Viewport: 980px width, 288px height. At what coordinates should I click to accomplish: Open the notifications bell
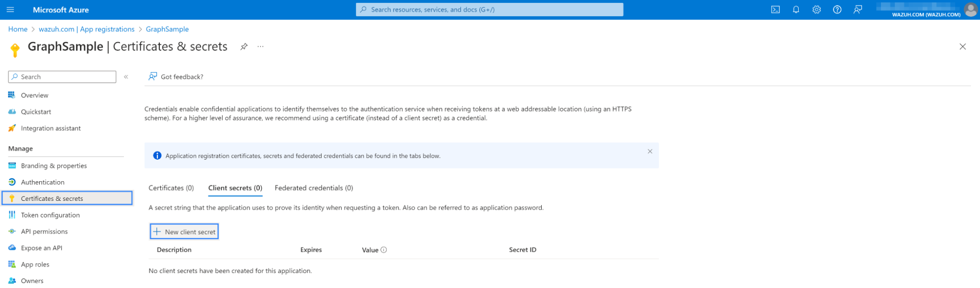point(796,10)
